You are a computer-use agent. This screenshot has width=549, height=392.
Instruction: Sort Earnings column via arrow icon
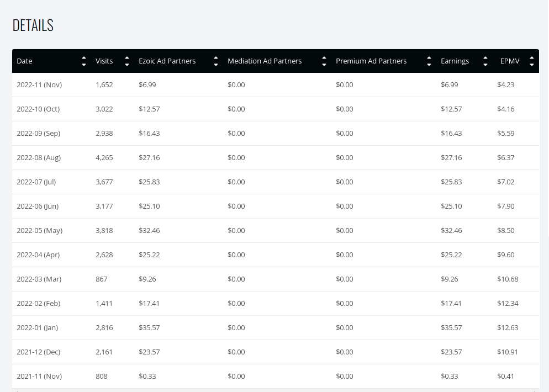point(485,61)
